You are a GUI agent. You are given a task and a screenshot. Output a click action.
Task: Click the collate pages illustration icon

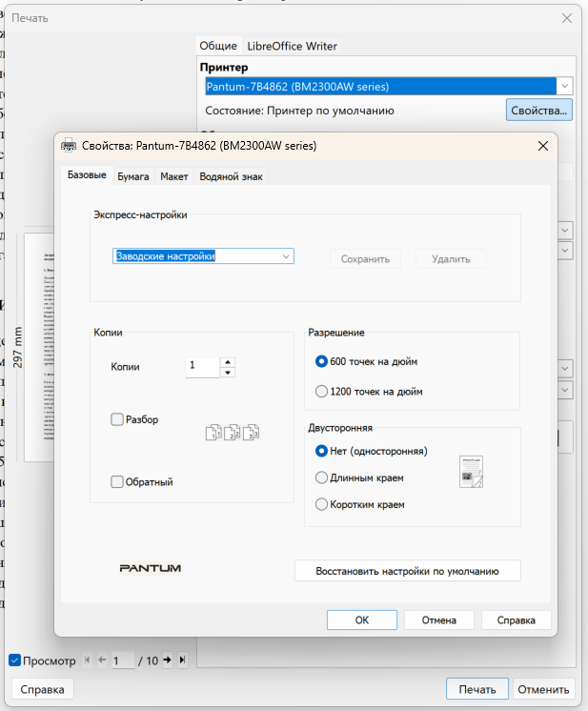tap(233, 433)
